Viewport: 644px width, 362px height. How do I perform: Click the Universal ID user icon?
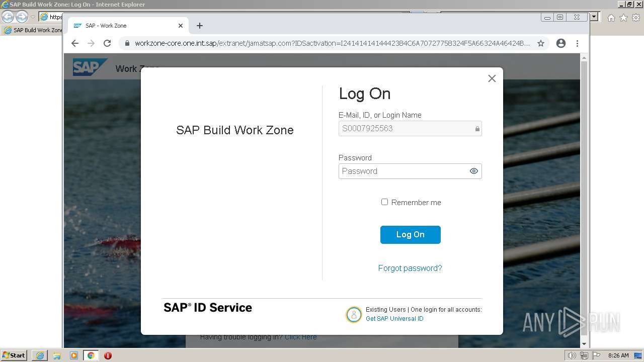[354, 315]
